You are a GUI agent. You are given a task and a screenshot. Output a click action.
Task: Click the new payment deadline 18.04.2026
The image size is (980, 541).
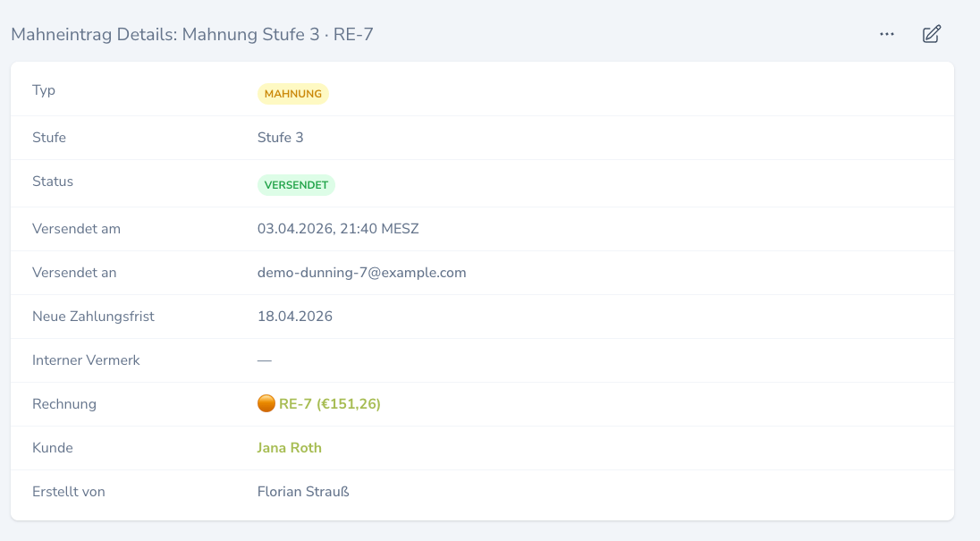[295, 316]
